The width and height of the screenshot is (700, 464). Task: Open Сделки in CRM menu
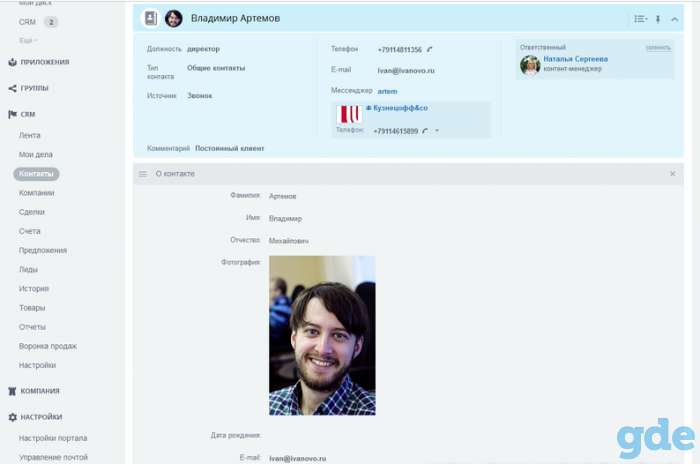[32, 212]
